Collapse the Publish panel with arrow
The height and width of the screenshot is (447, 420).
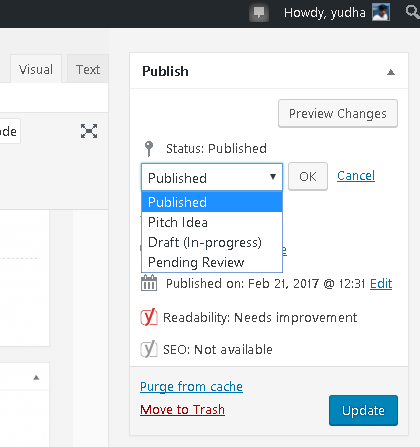[x=391, y=72]
